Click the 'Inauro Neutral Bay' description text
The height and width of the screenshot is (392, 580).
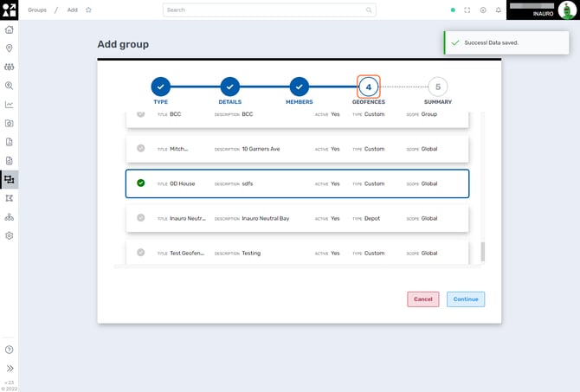tap(266, 219)
